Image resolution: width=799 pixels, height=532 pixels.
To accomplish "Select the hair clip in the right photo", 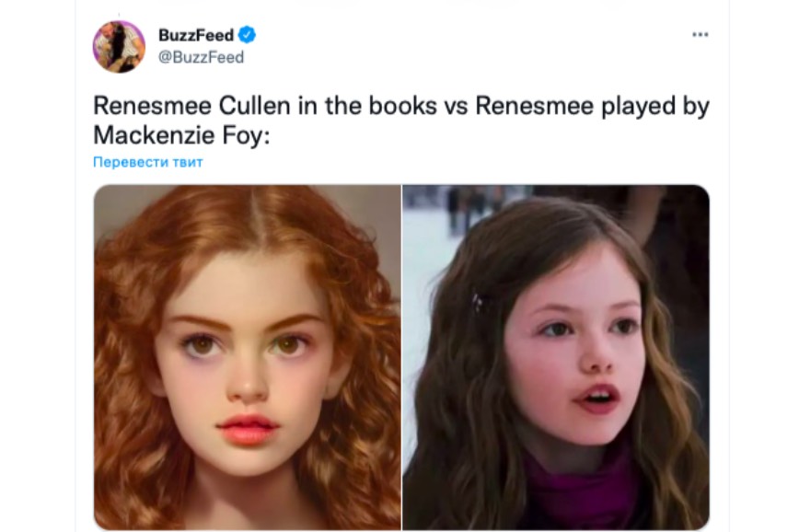I will click(x=477, y=302).
